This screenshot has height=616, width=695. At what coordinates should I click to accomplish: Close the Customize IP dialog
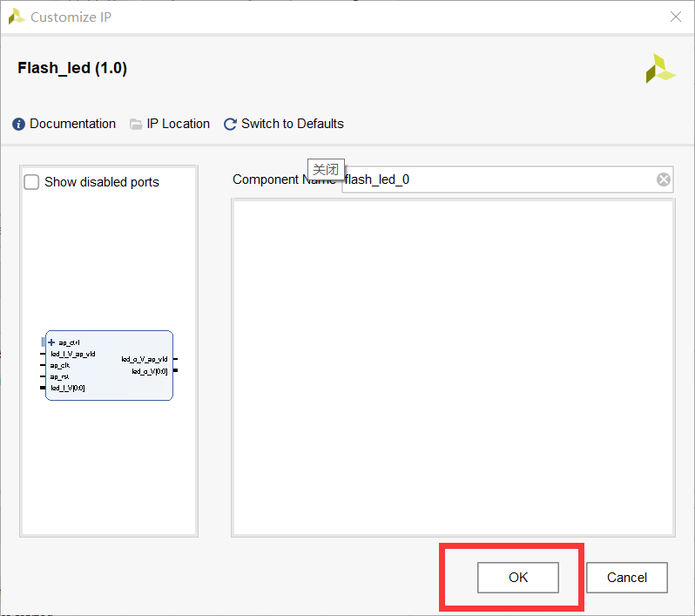676,17
